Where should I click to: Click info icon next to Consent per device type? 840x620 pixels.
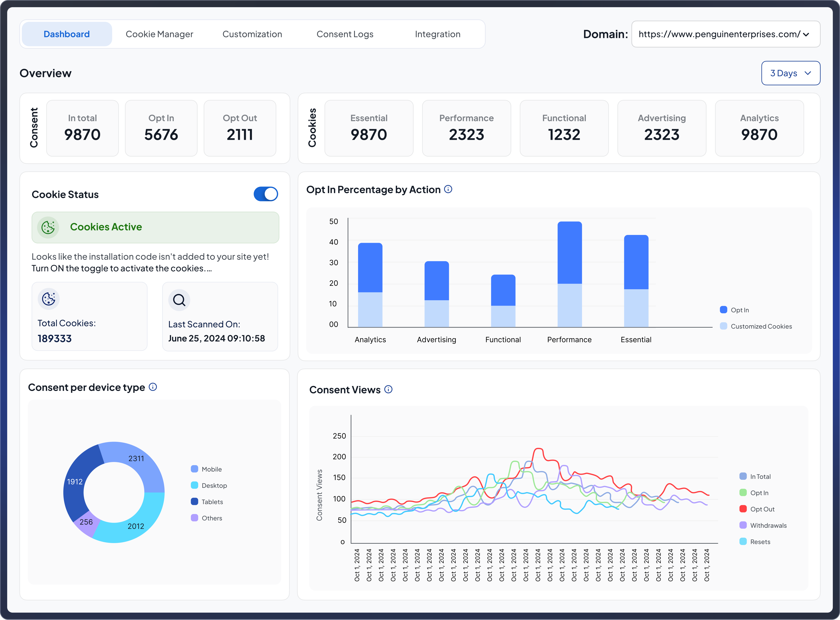(x=153, y=387)
